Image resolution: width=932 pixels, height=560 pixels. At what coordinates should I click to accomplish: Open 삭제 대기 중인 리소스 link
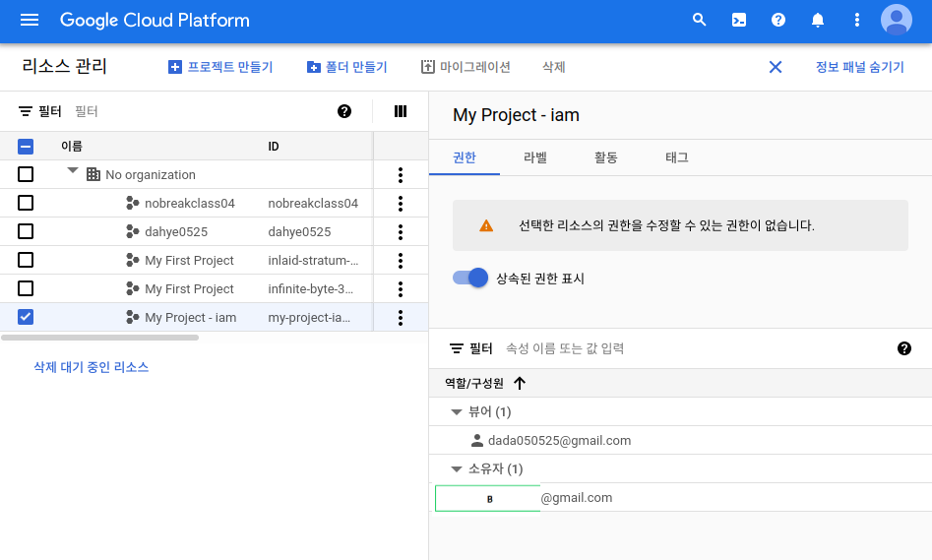[x=91, y=367]
